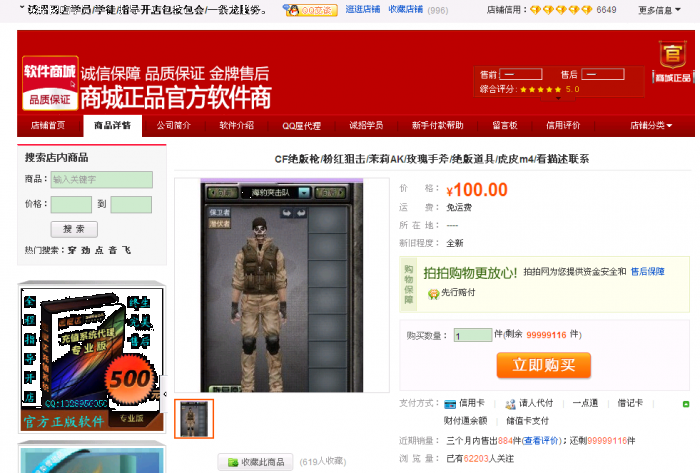
Task: Open the QQ屋代理 tab
Action: tap(302, 126)
